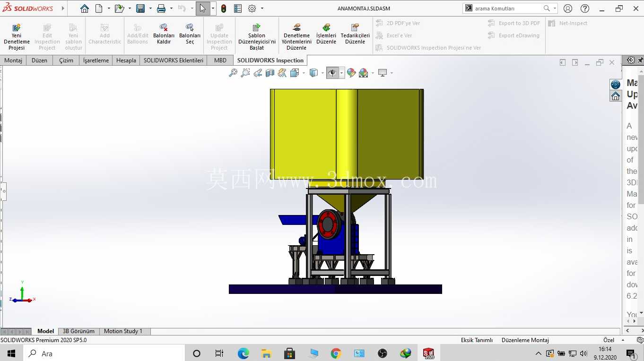Click Display Style cube icon

tap(313, 73)
